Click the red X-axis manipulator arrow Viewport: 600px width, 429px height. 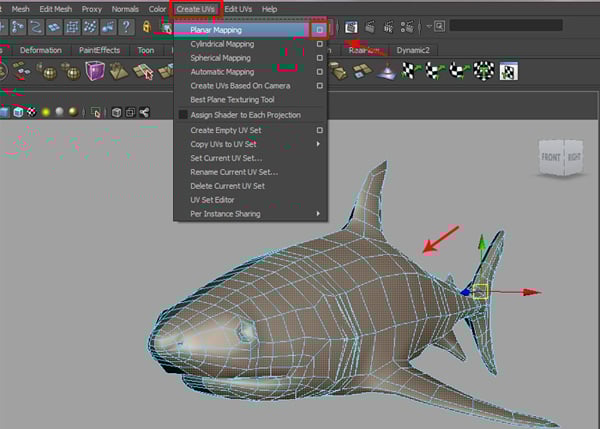point(532,292)
